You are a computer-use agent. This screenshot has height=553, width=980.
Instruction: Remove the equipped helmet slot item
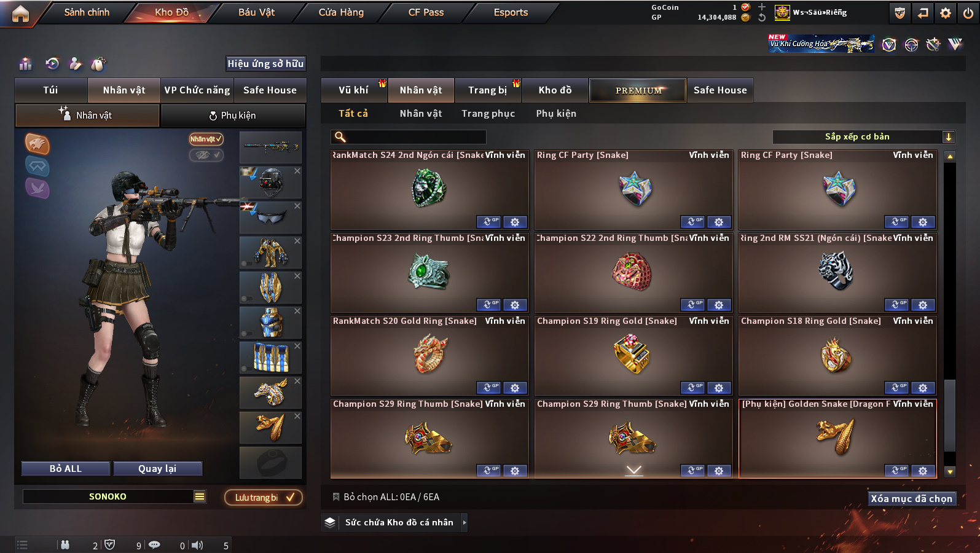click(x=297, y=171)
